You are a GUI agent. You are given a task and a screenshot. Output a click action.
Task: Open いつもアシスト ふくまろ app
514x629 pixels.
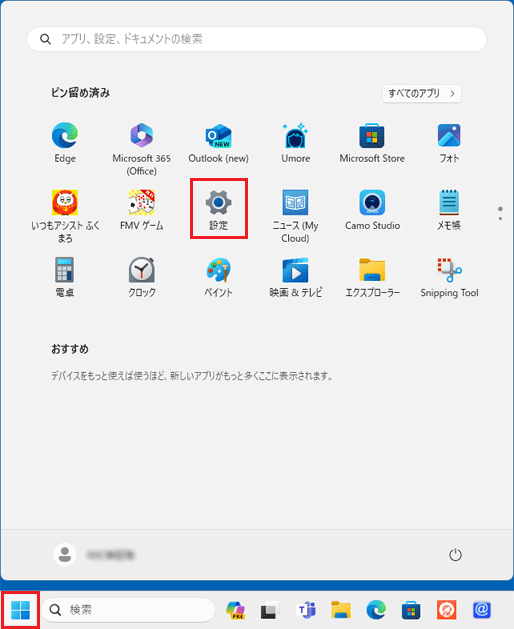tap(65, 216)
